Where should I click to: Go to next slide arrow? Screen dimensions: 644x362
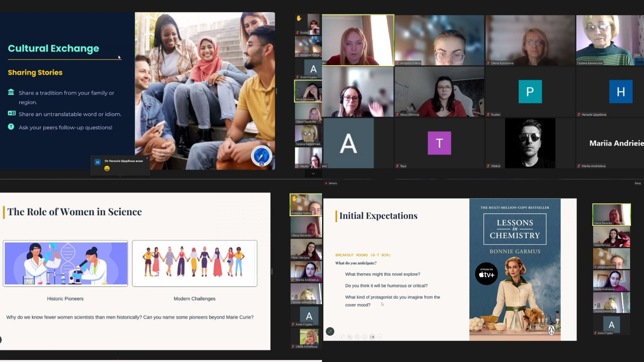[x=335, y=337]
